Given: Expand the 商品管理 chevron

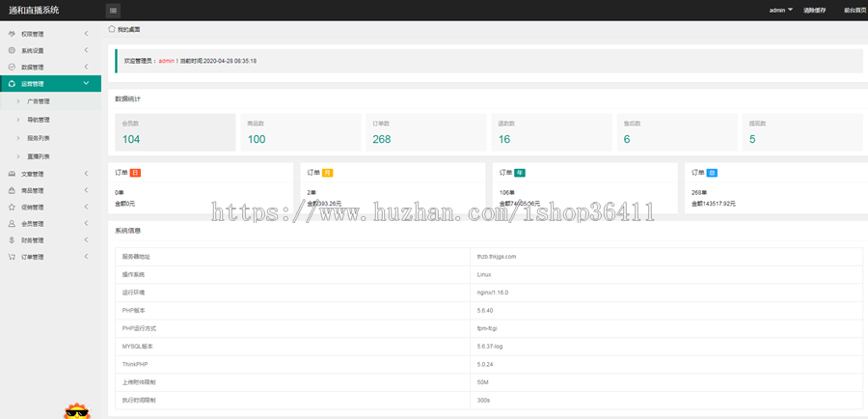Looking at the screenshot, I should tap(87, 190).
